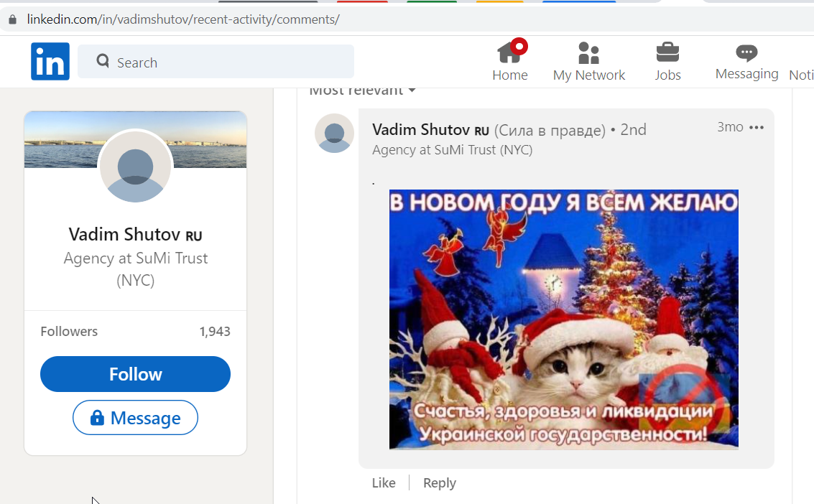Expand the Most relevant sort dropdown
The image size is (814, 504).
[x=362, y=90]
